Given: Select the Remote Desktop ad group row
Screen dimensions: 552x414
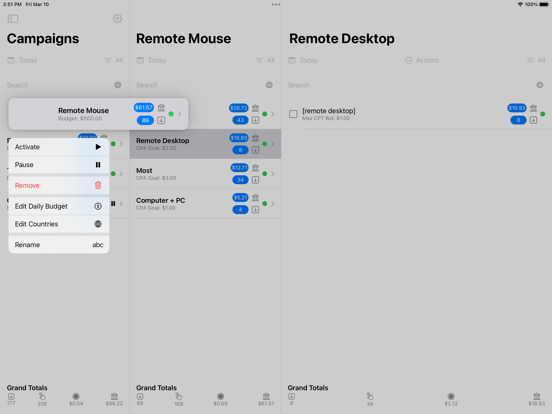Looking at the screenshot, I should pyautogui.click(x=205, y=144).
